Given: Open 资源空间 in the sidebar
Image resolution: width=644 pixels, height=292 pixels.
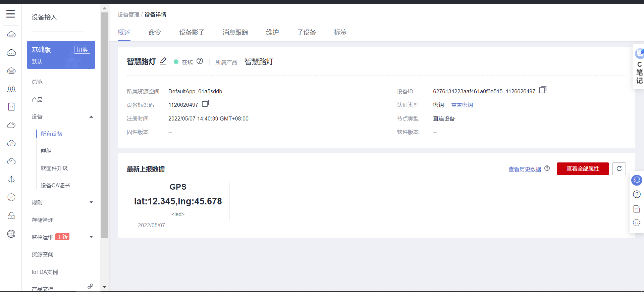Looking at the screenshot, I should [43, 254].
